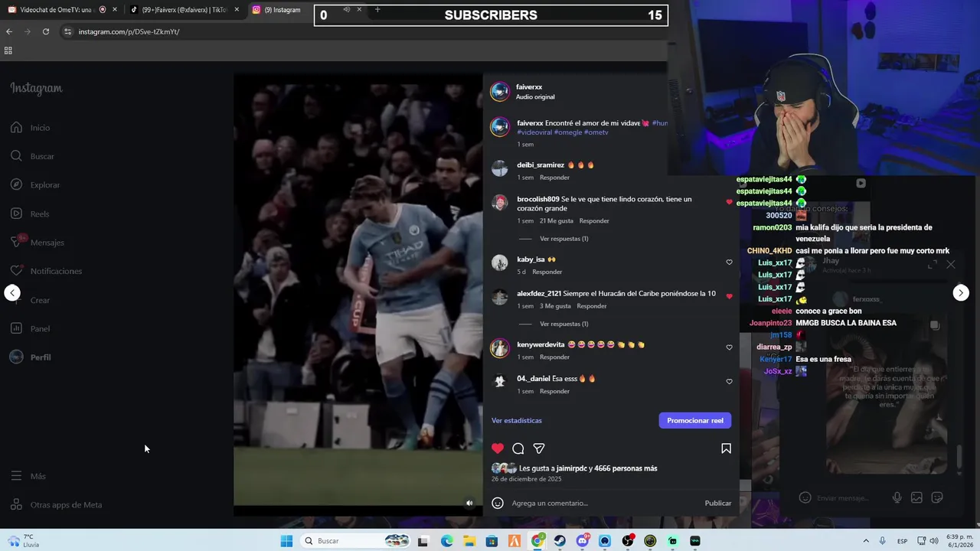Open Windows Start menu

[x=286, y=541]
